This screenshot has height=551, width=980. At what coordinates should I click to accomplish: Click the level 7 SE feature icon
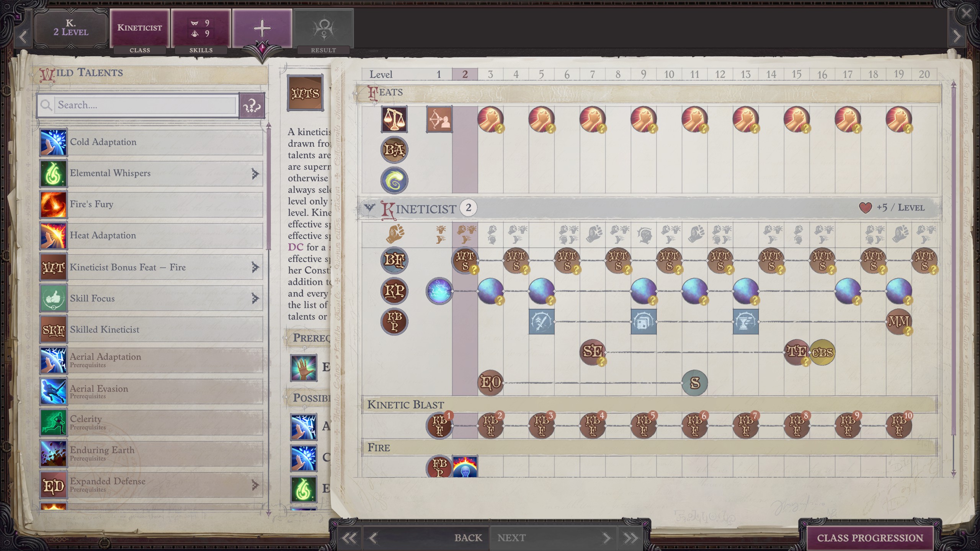point(592,352)
